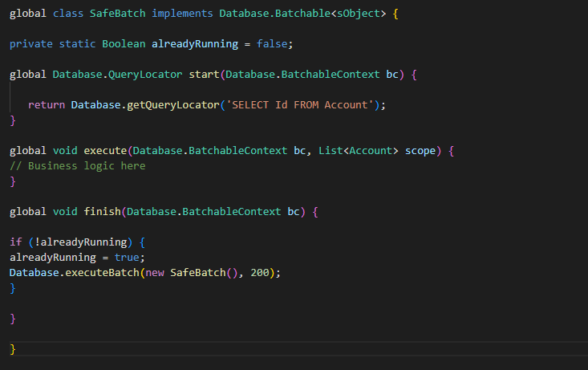
Task: Click the class name SafeBatch in declaration
Action: coord(117,14)
